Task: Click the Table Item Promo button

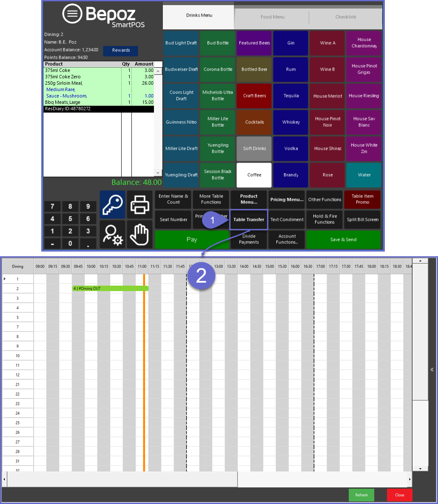Action: [362, 199]
